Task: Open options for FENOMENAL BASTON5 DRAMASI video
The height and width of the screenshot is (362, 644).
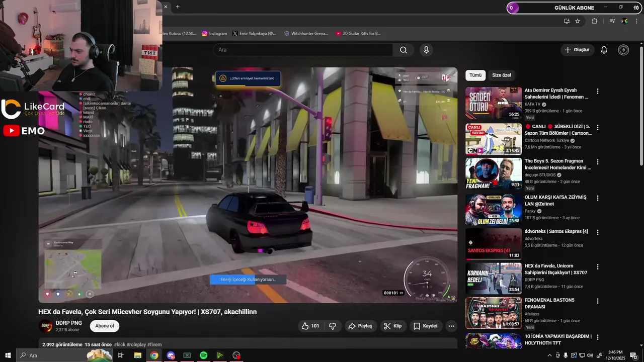Action: pos(598,301)
